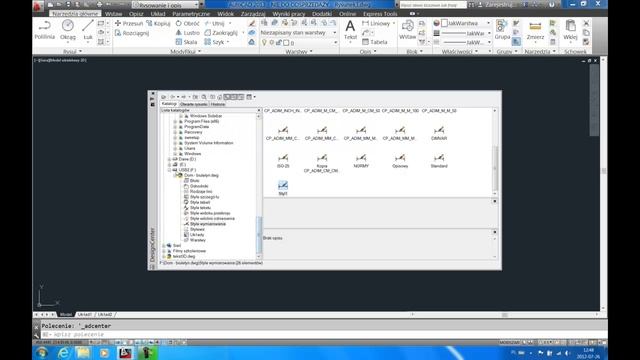This screenshot has height=360, width=640.
Task: Click the Liniowy linear dimension tool
Action: pyautogui.click(x=376, y=23)
